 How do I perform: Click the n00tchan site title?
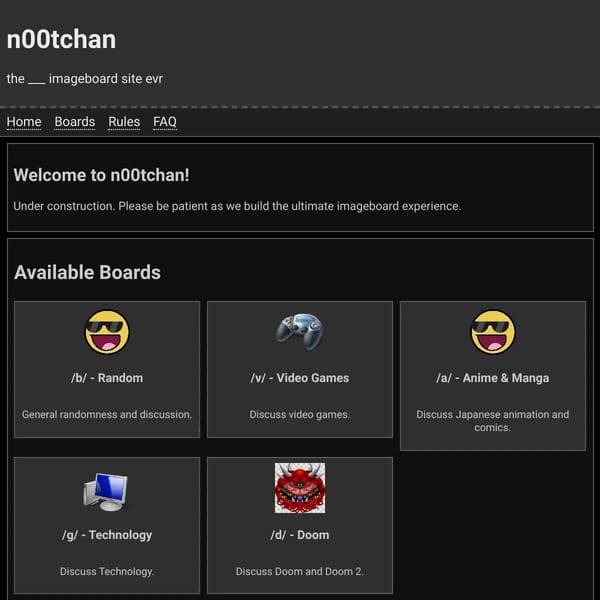tap(61, 39)
